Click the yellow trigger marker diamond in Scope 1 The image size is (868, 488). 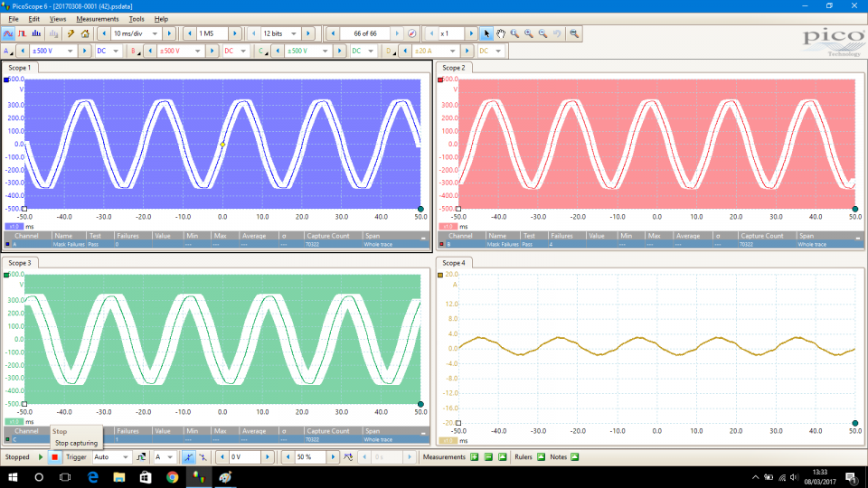[222, 145]
